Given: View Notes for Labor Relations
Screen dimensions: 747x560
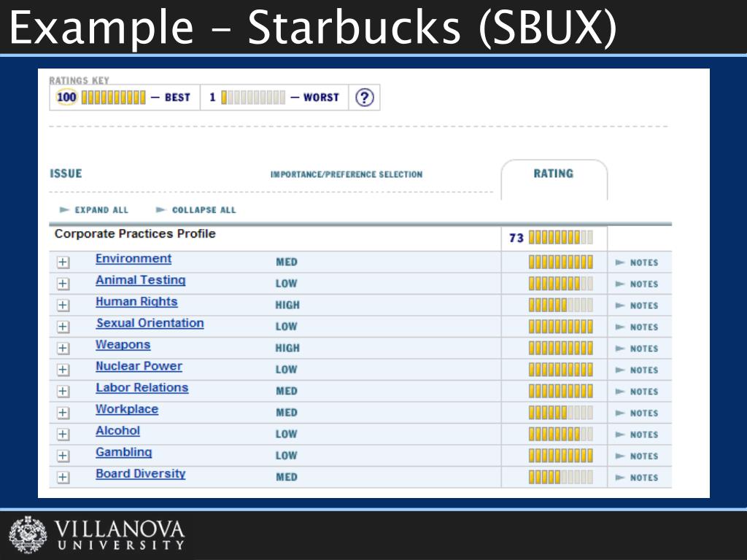Looking at the screenshot, I should tap(637, 392).
